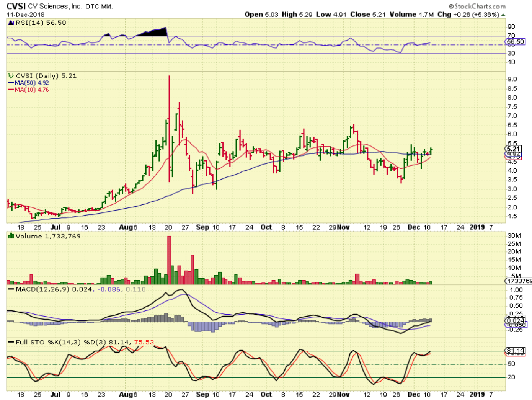Click the "MACD(12,26,9) 0.024" indicator label

point(54,289)
